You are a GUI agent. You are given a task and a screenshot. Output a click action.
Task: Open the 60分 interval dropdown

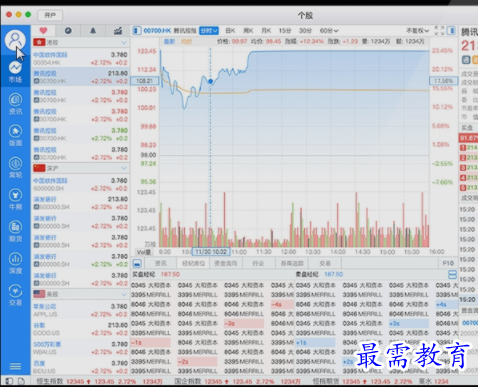click(x=329, y=31)
